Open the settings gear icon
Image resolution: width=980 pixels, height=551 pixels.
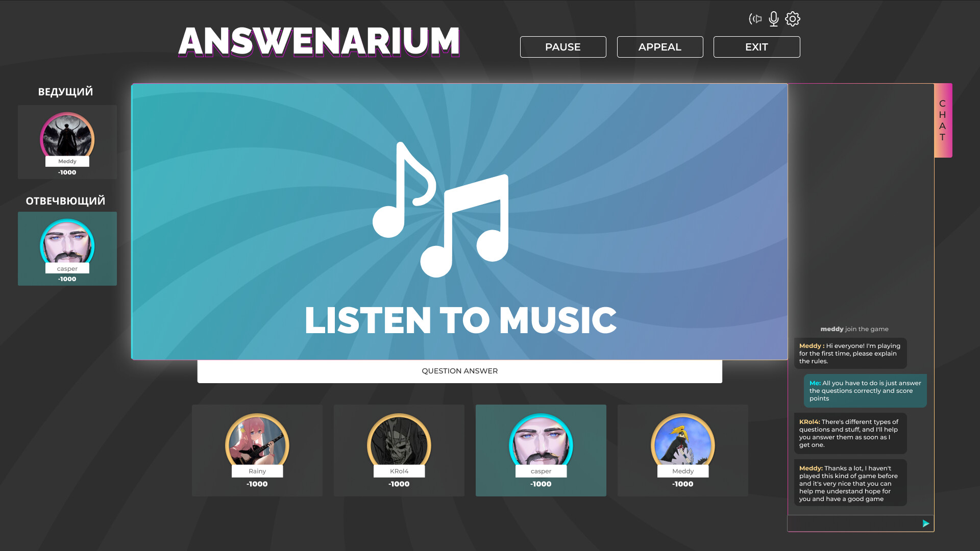click(793, 19)
